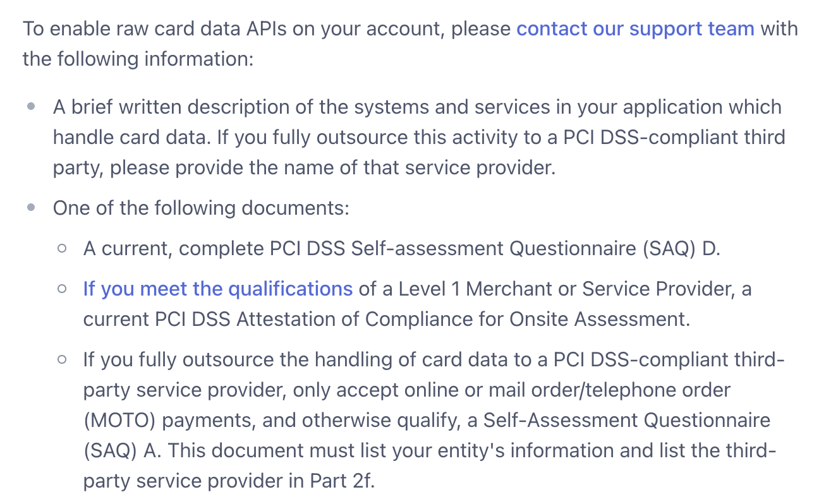Click the 'One of the following documents:' text
Viewport: 819px width, 504px height.
point(201,208)
